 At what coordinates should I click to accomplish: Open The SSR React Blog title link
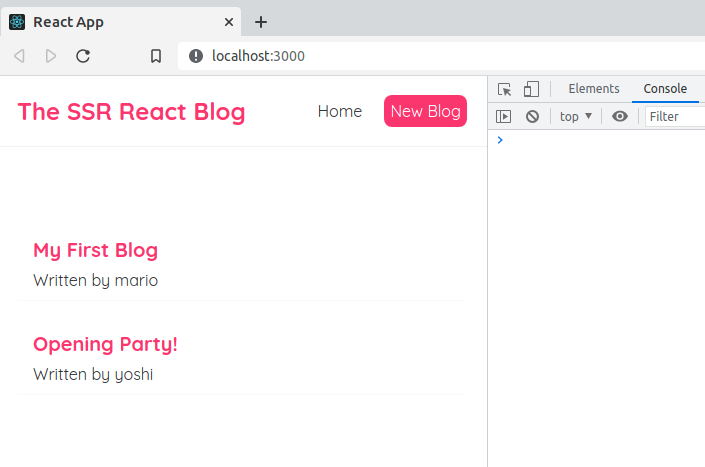click(131, 112)
